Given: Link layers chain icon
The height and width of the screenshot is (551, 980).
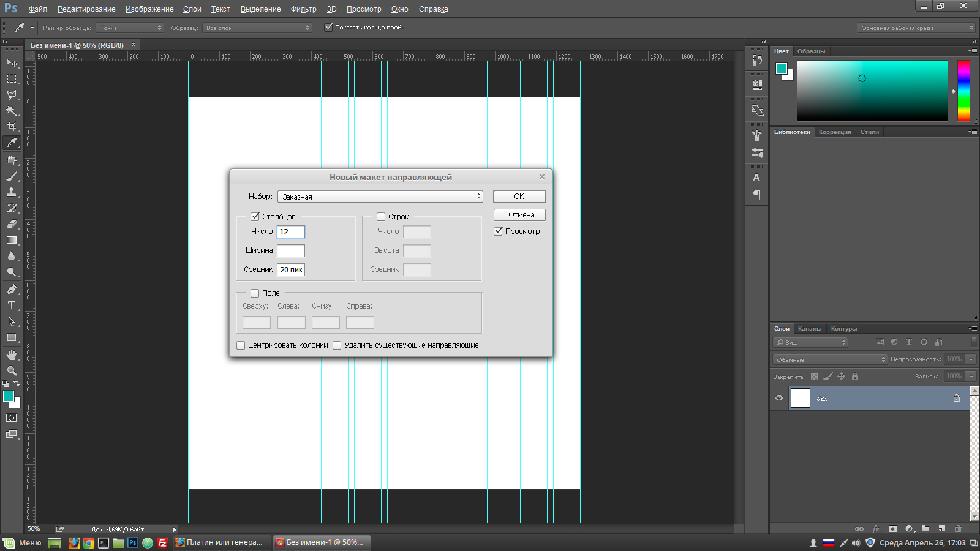Looking at the screenshot, I should (859, 529).
